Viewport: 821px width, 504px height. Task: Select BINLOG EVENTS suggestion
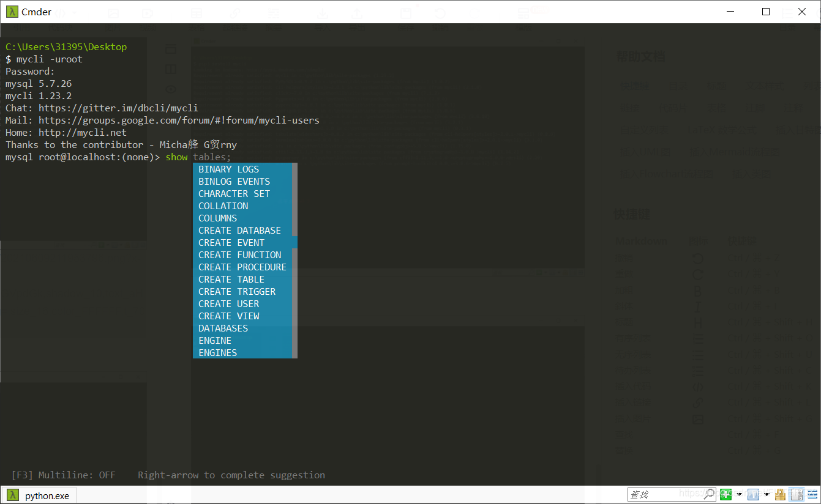tap(242, 181)
